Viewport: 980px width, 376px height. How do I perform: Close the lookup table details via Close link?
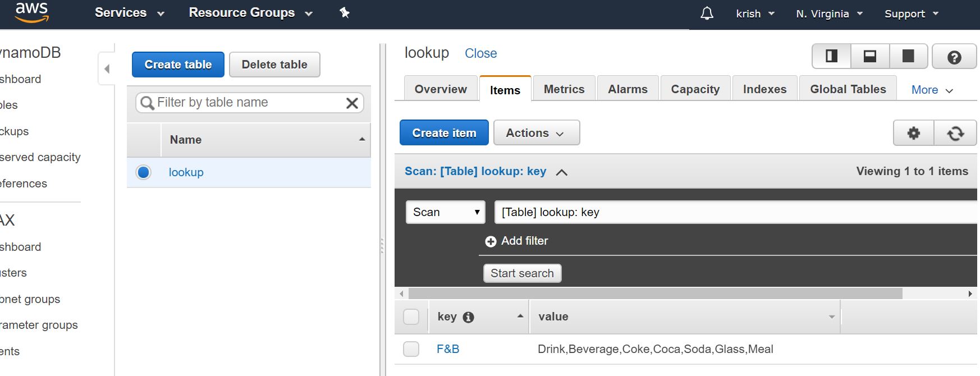coord(480,53)
